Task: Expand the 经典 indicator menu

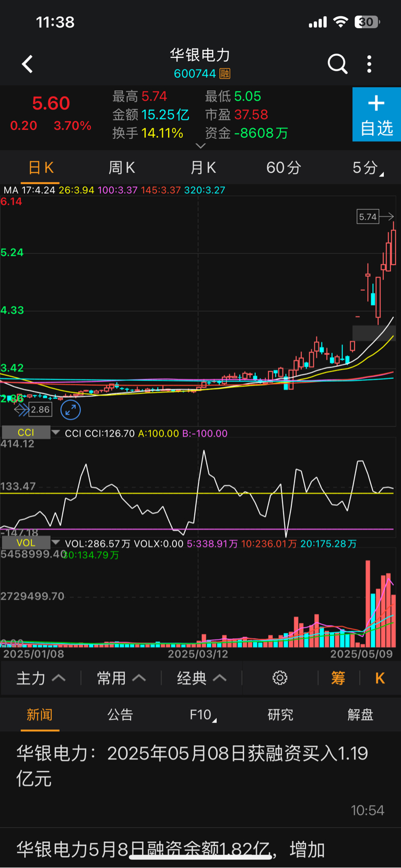Action: pyautogui.click(x=202, y=678)
